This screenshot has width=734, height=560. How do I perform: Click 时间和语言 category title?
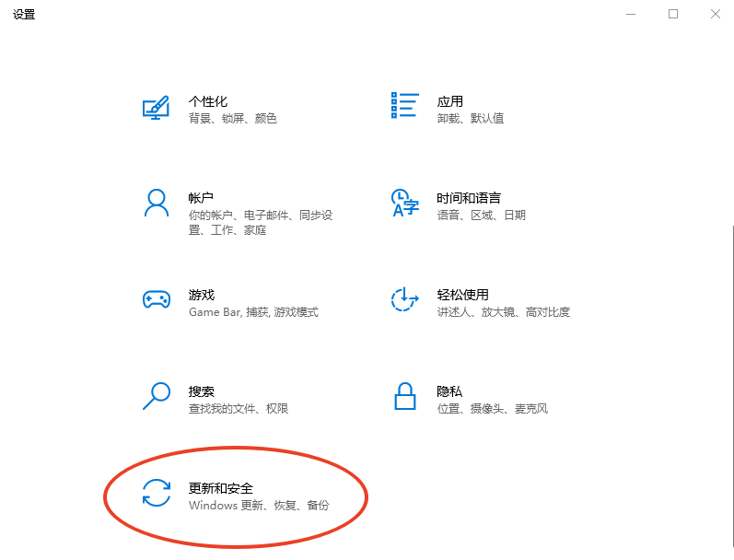tap(469, 198)
